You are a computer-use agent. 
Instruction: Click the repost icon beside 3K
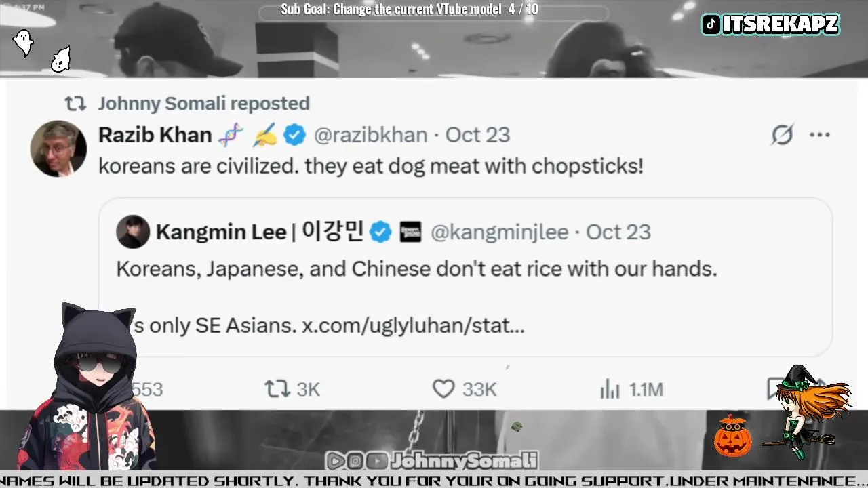point(277,389)
